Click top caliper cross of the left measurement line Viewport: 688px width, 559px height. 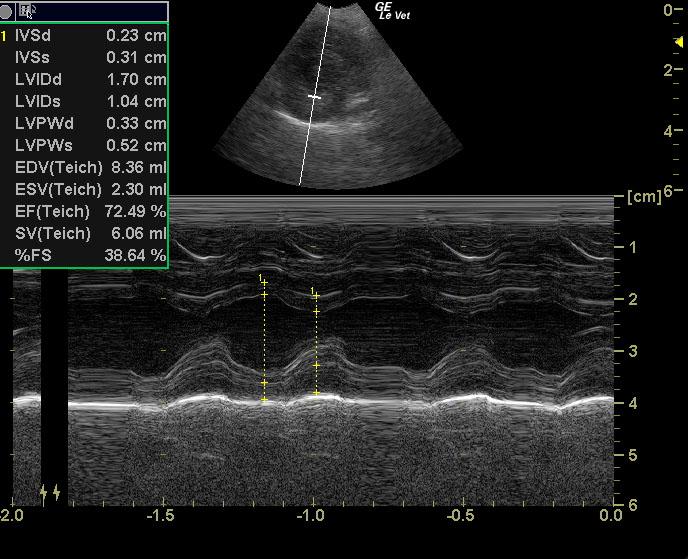pos(264,283)
